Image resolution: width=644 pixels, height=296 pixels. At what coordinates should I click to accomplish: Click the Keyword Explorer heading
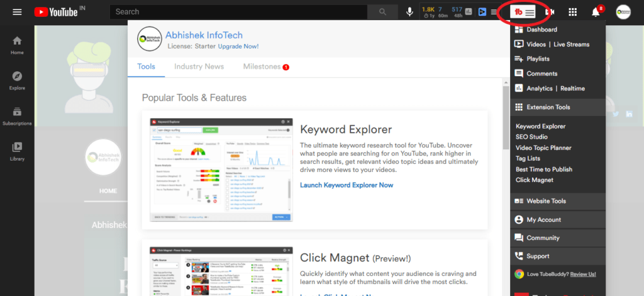click(x=346, y=130)
